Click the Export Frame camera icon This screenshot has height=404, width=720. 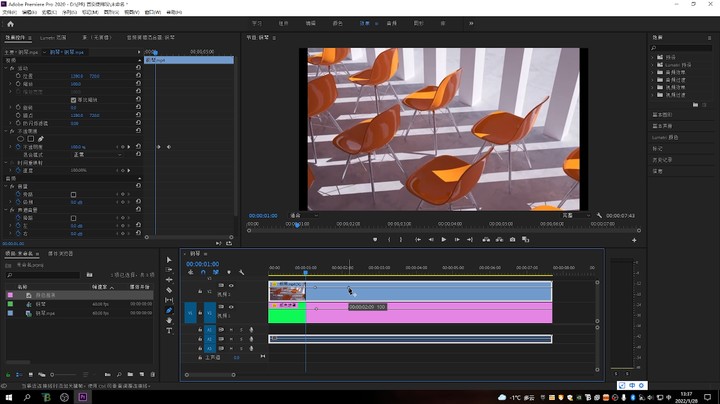click(x=512, y=240)
